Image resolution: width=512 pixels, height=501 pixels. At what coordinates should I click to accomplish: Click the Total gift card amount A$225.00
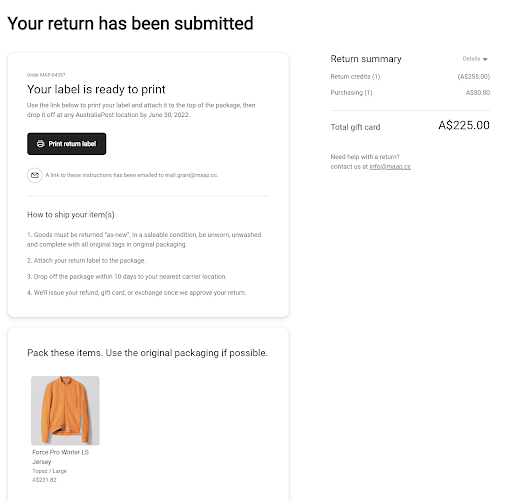point(464,126)
